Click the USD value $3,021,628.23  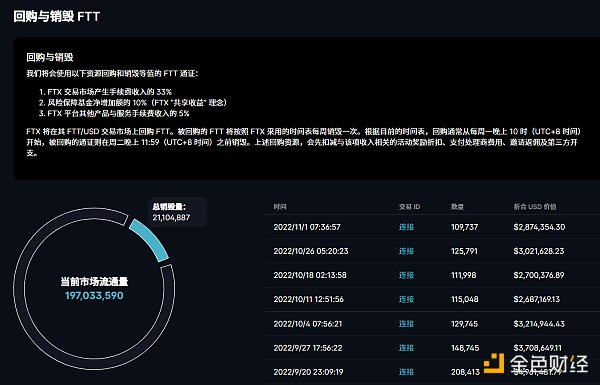click(539, 251)
